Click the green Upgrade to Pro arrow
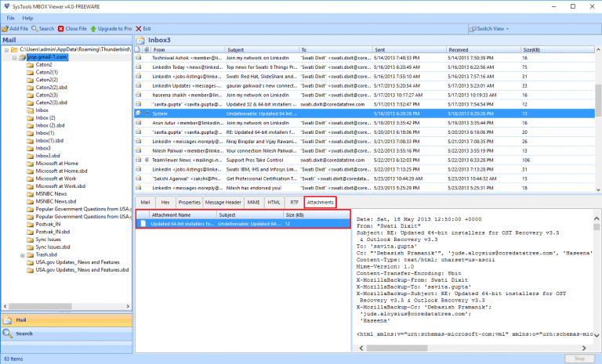602x364 pixels. pyautogui.click(x=93, y=28)
